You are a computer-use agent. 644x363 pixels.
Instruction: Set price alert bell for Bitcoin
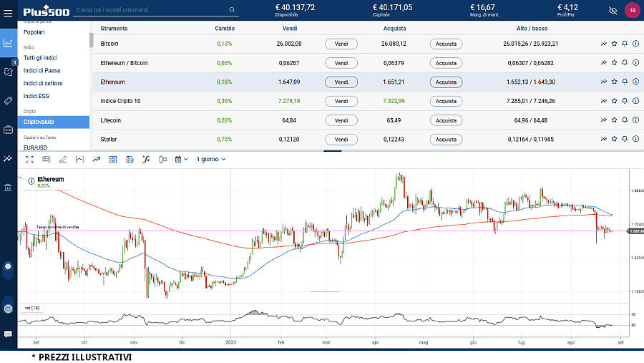[x=625, y=44]
